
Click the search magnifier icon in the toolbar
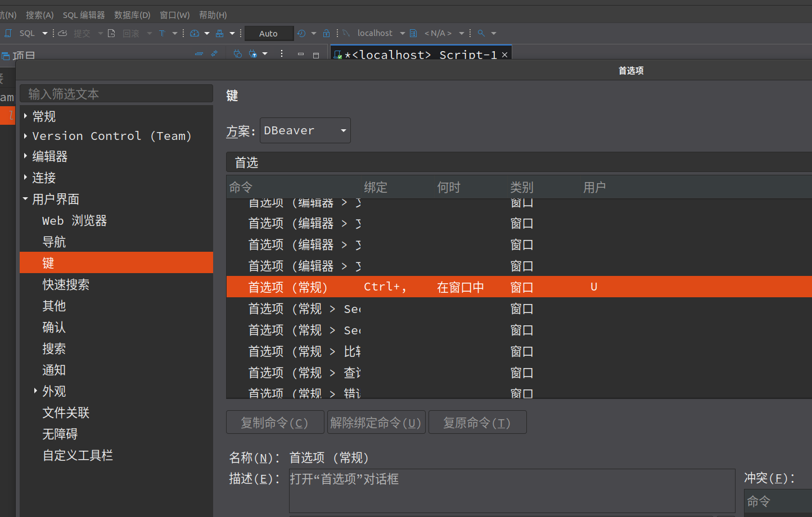click(481, 33)
